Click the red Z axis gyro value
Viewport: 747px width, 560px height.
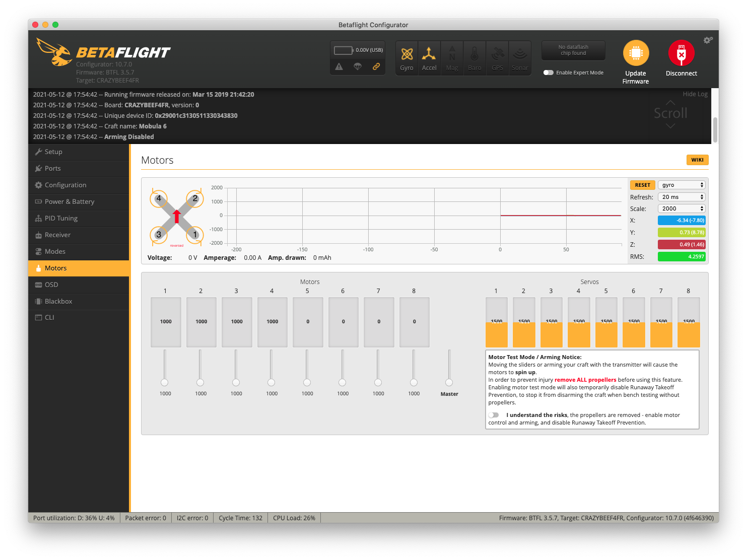[x=682, y=244]
